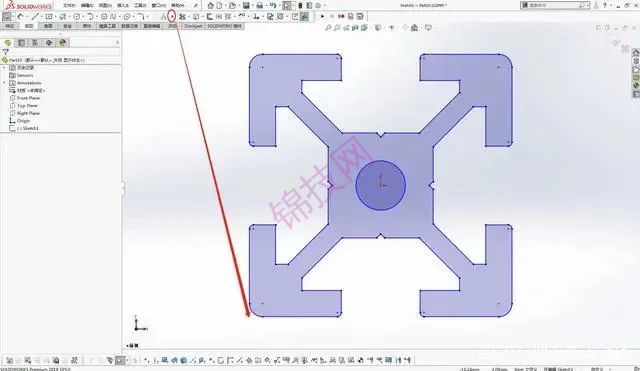The height and width of the screenshot is (371, 640).
Task: Open the Undo dropdown arrow
Action: 279,5
